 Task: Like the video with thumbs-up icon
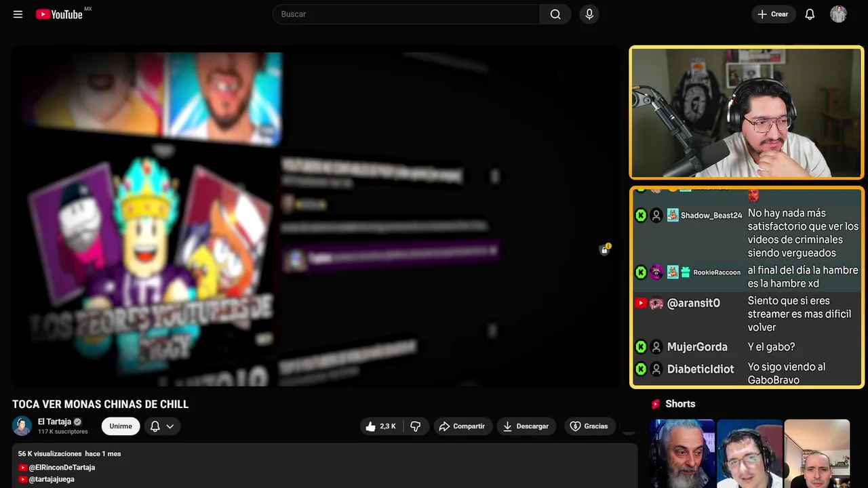(380, 426)
